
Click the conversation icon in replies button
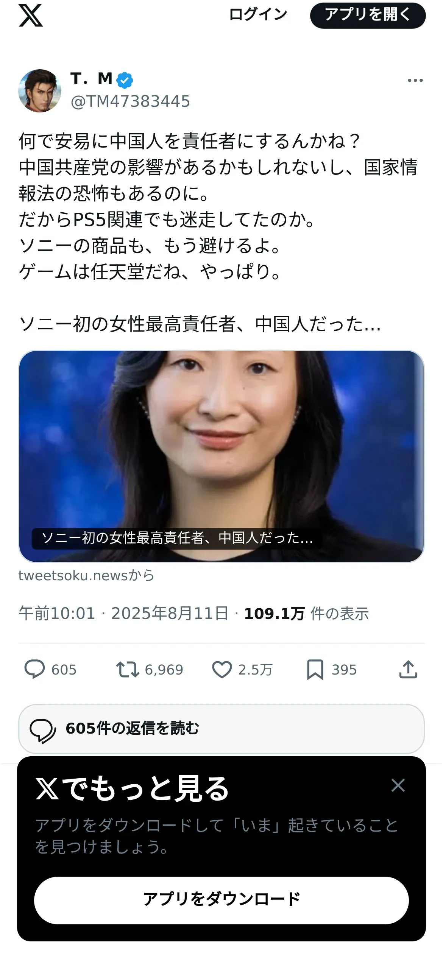click(x=43, y=730)
